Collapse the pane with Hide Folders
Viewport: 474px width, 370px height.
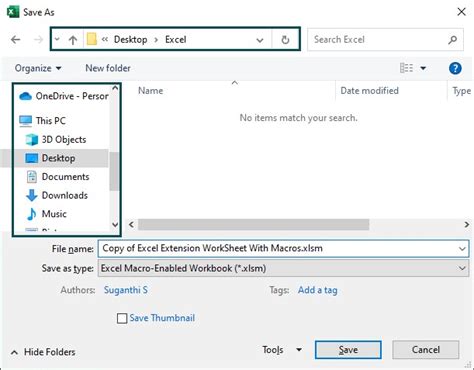[43, 352]
